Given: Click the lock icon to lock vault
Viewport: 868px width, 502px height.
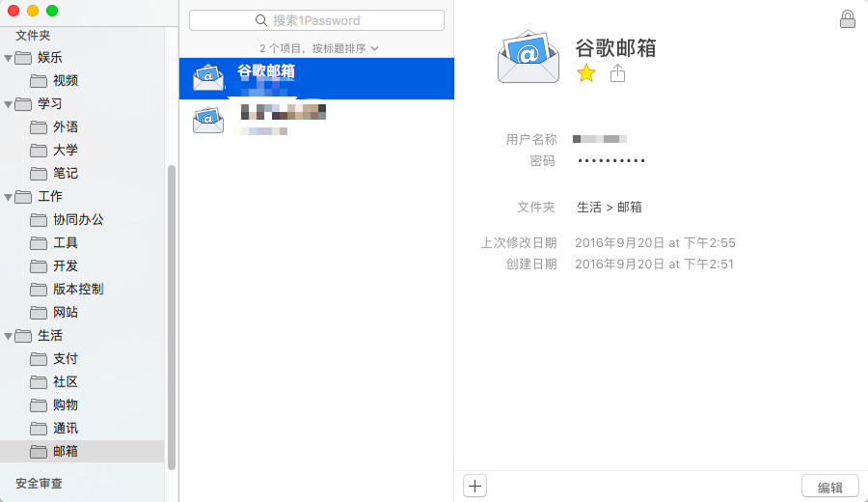Looking at the screenshot, I should pos(847,19).
